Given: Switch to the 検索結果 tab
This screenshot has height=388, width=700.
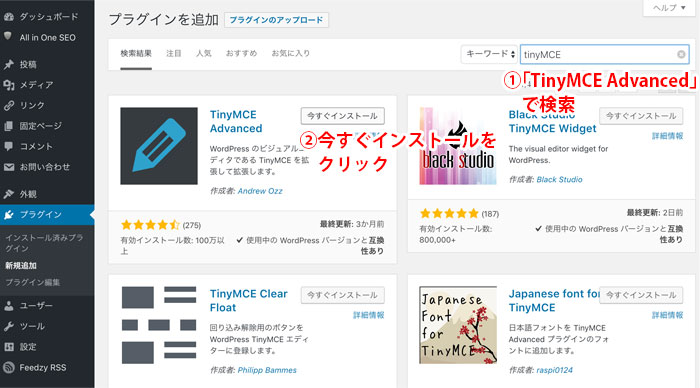Looking at the screenshot, I should click(136, 54).
